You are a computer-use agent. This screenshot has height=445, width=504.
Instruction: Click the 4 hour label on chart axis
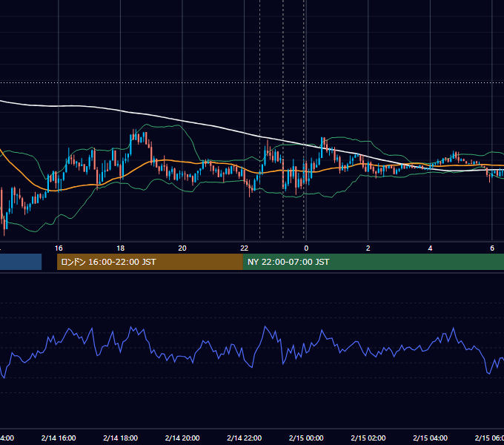tap(430, 248)
